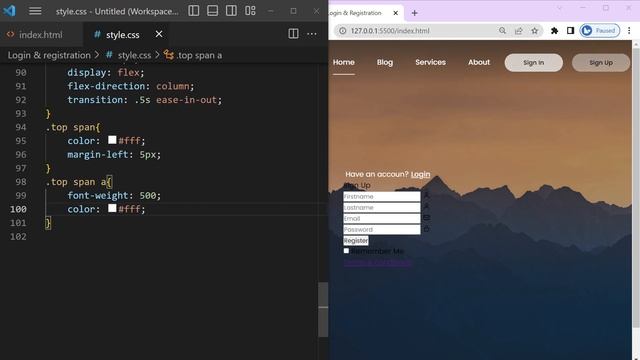This screenshot has height=360, width=640.
Task: Click Login & registration breadcrumb
Action: [49, 55]
